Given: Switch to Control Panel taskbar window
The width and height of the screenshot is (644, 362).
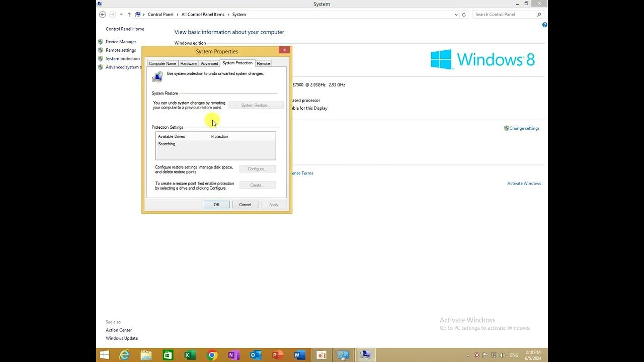Looking at the screenshot, I should coord(343,355).
